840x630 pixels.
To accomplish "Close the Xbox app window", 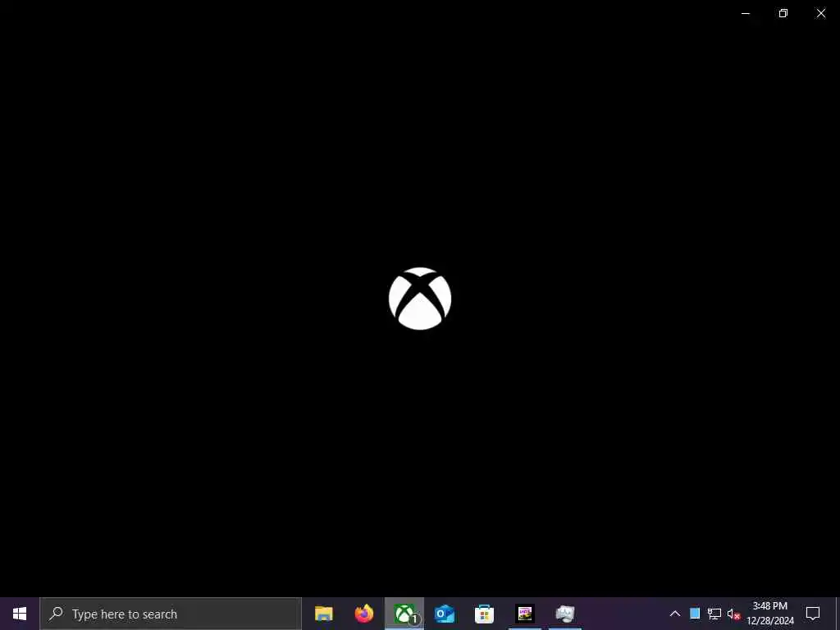I will (820, 13).
